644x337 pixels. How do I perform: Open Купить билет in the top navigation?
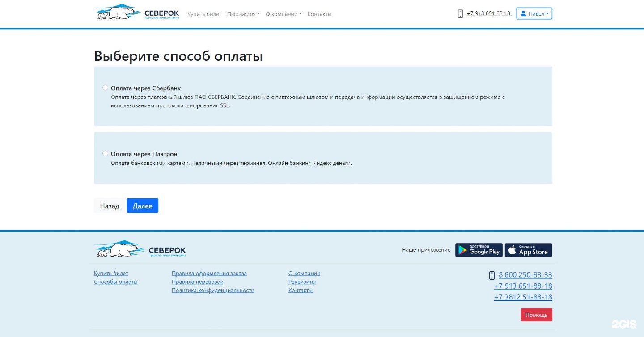pos(204,14)
